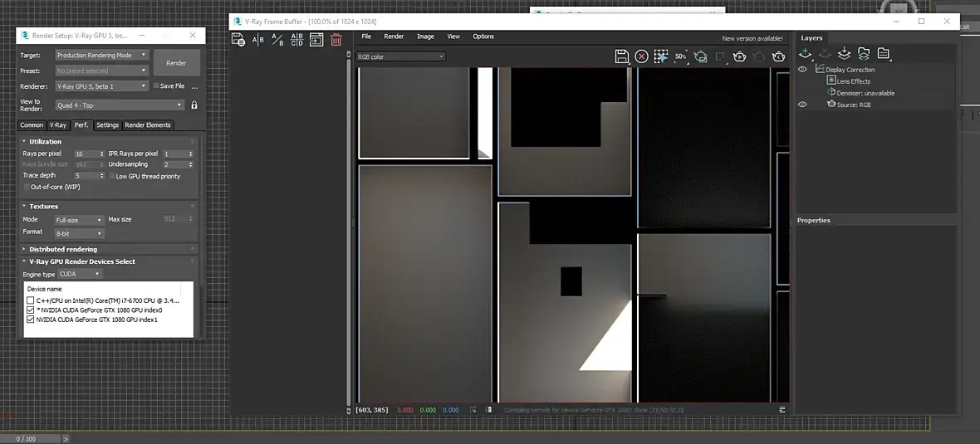Image resolution: width=980 pixels, height=444 pixels.
Task: Click the status bar log list icon
Action: 782,410
